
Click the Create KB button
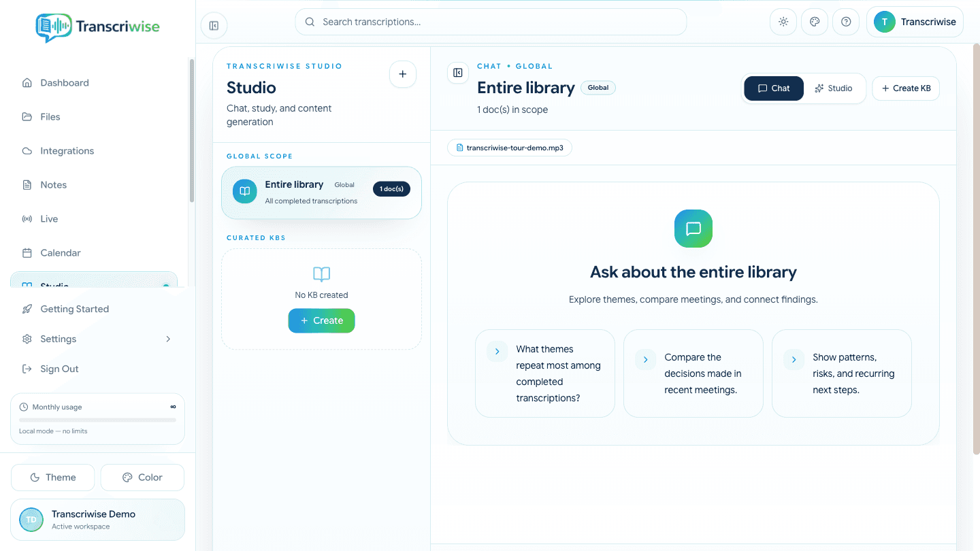tap(906, 88)
